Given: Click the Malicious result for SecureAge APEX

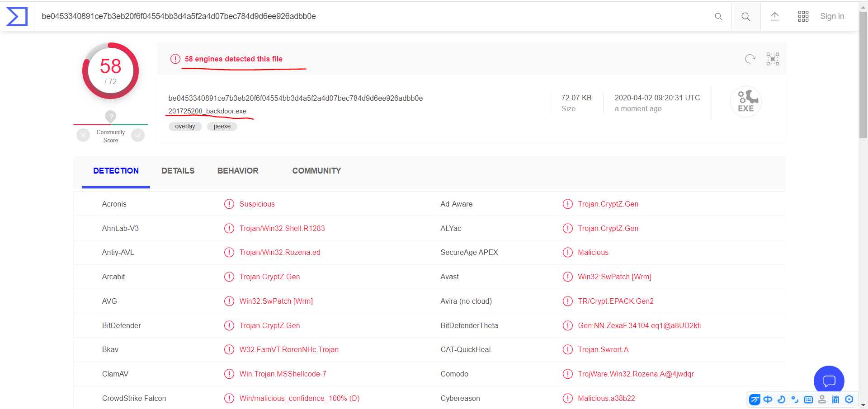Looking at the screenshot, I should point(593,253).
